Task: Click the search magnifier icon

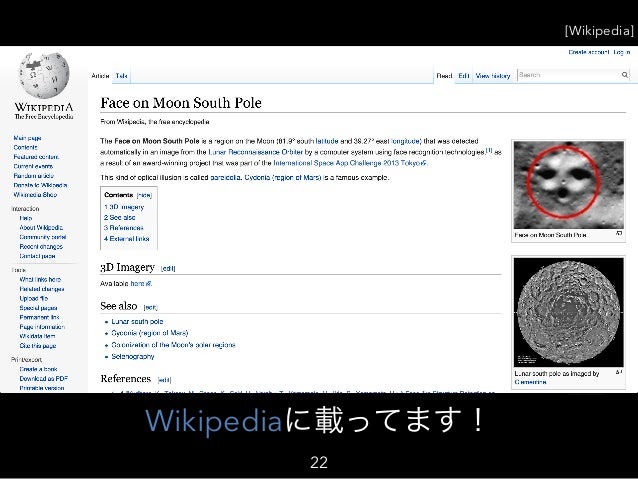Action: point(625,75)
